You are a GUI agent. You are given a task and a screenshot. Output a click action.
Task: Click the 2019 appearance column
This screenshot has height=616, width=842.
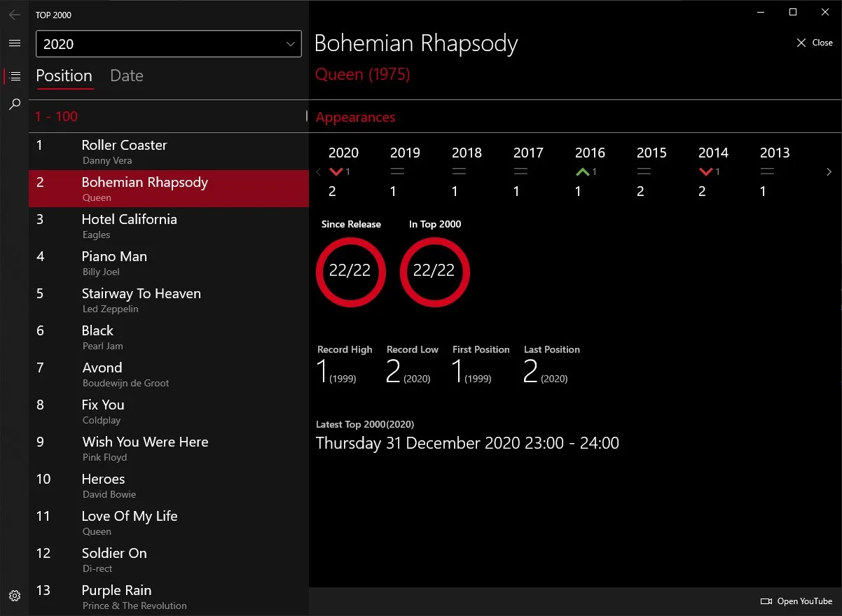tap(405, 171)
